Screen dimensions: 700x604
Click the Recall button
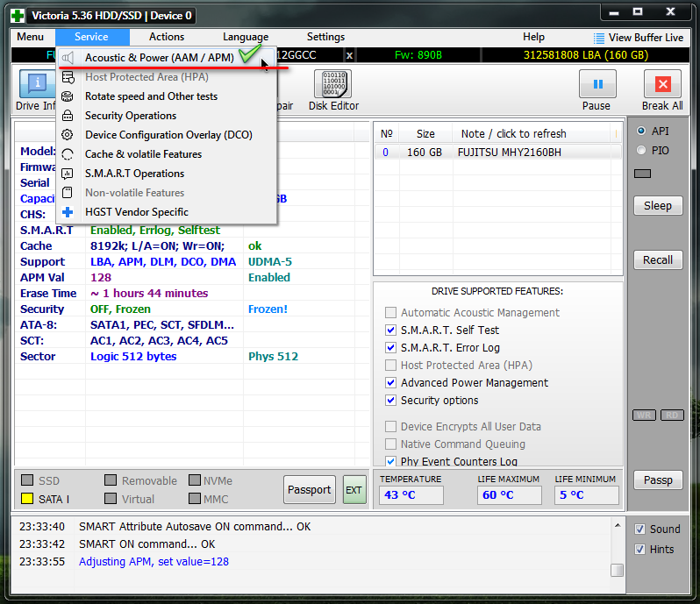tap(658, 260)
